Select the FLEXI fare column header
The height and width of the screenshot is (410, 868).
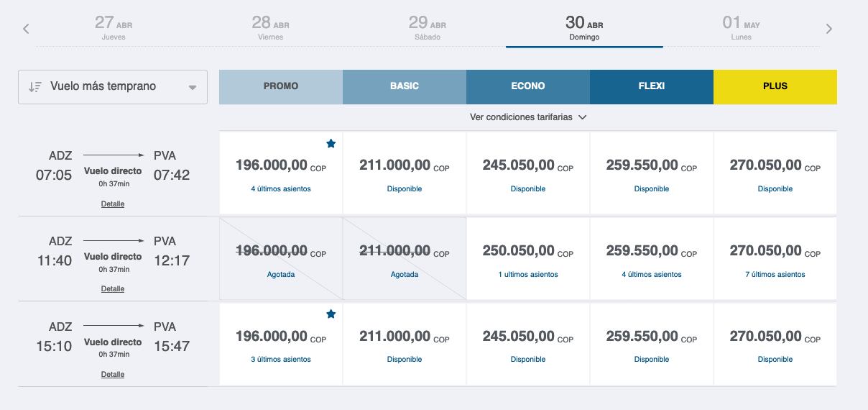pos(651,86)
